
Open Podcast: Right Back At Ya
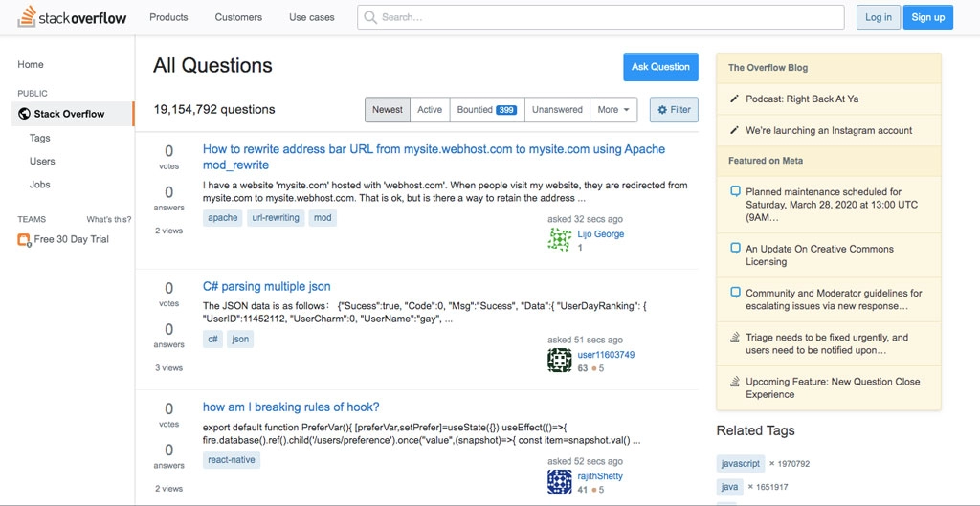(x=802, y=99)
